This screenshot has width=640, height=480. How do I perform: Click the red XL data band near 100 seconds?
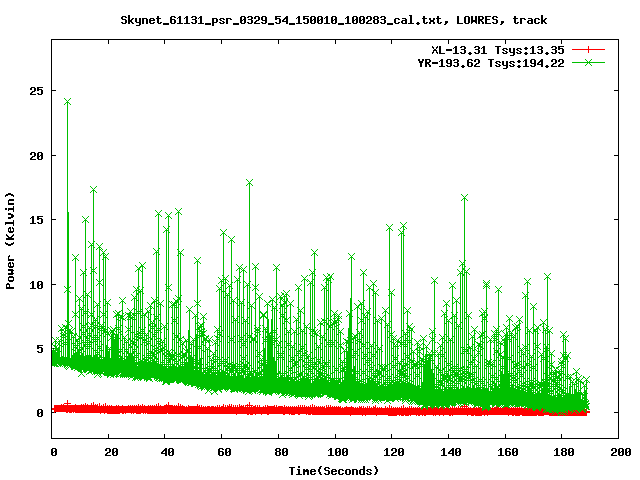pyautogui.click(x=336, y=410)
